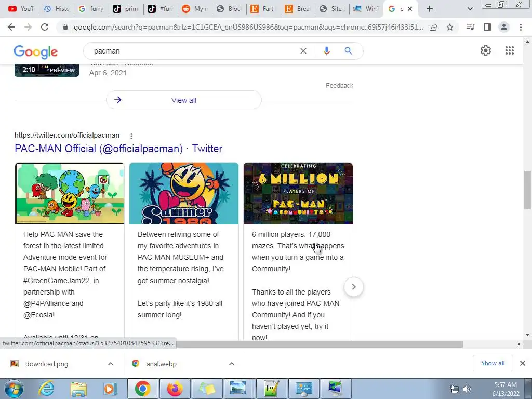Open the media control icon in toolbar

[x=470, y=27]
